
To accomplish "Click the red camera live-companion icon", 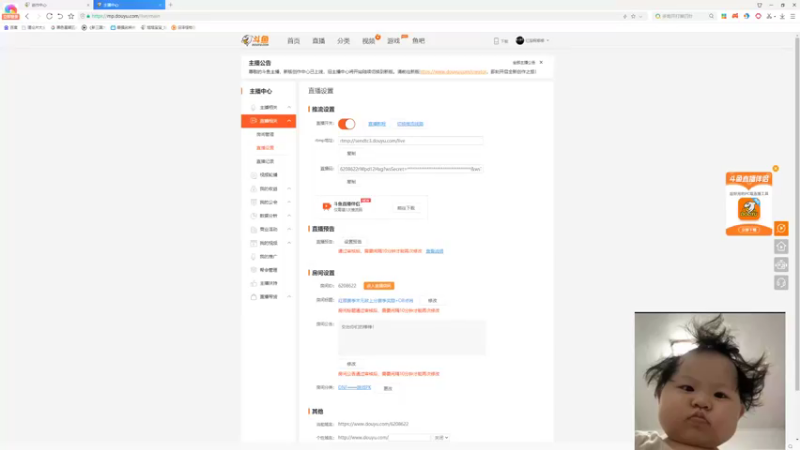I will (327, 206).
